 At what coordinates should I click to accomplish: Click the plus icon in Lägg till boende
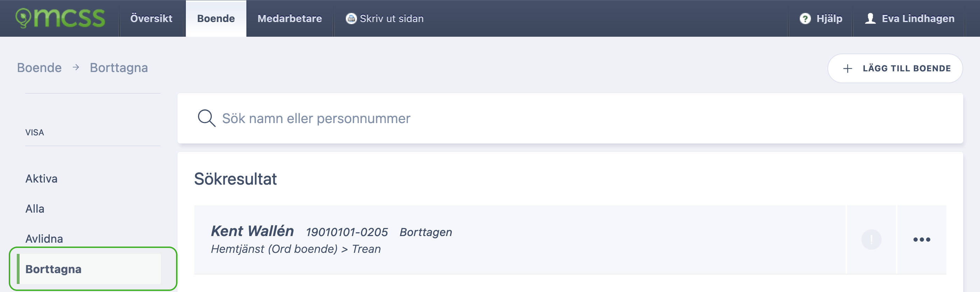point(847,69)
